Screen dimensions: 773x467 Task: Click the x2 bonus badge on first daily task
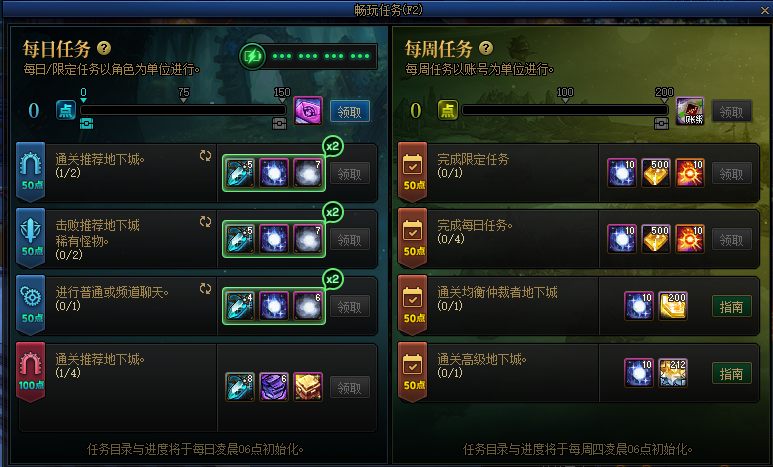(x=333, y=146)
